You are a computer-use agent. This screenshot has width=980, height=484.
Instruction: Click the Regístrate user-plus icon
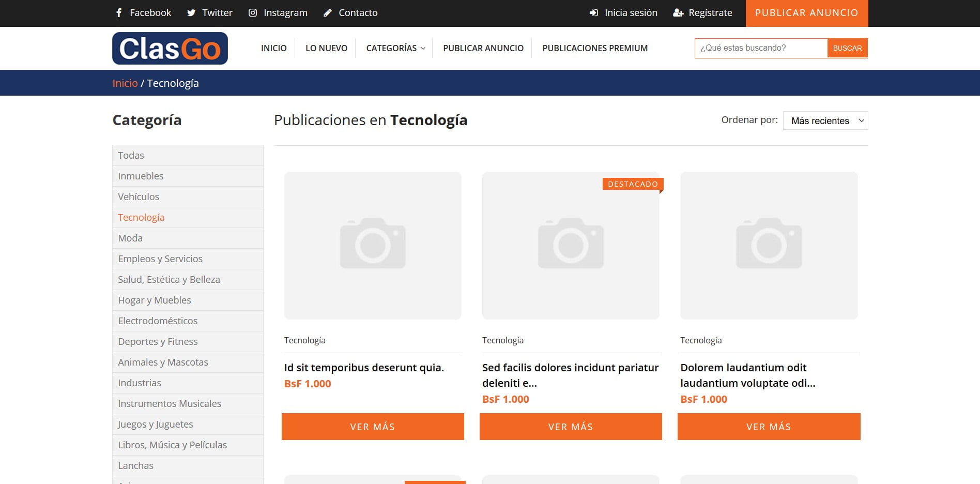pyautogui.click(x=678, y=12)
